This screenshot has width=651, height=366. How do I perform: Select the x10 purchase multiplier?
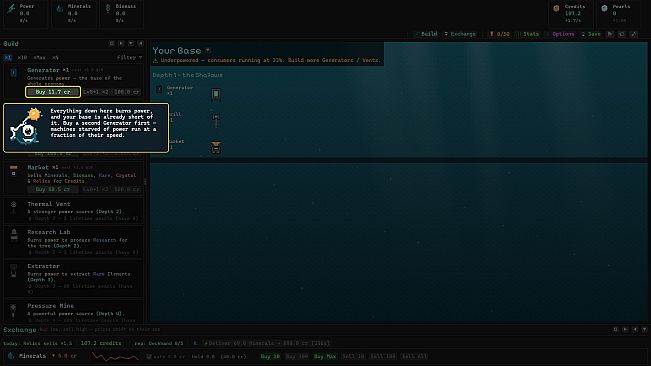pyautogui.click(x=22, y=57)
